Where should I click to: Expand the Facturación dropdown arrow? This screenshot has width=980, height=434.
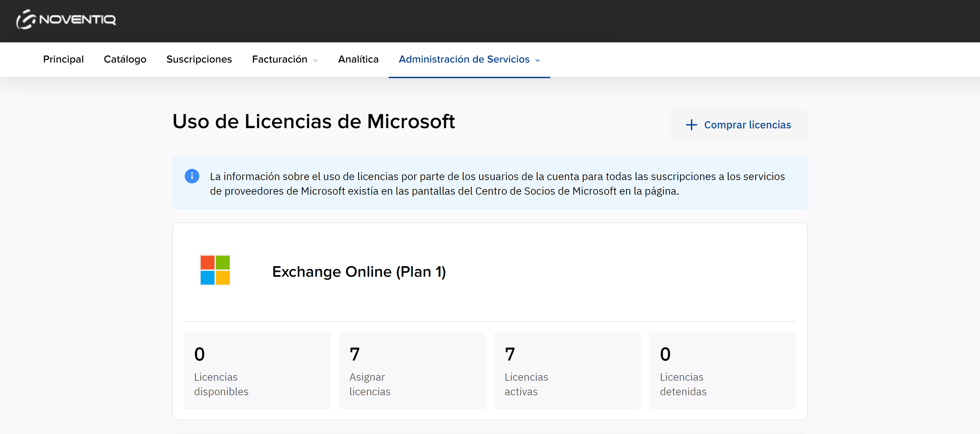[x=316, y=61]
